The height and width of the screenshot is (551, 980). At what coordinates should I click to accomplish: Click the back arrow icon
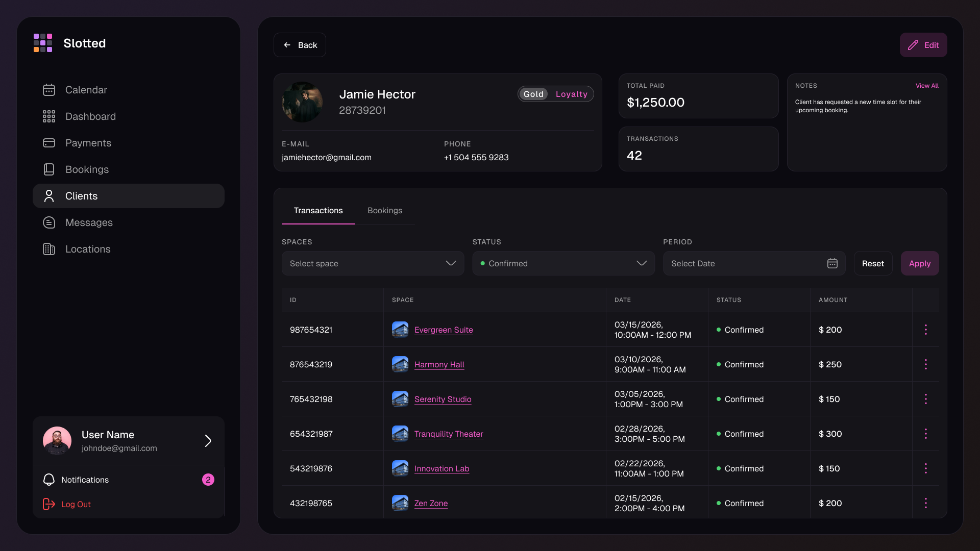coord(287,45)
